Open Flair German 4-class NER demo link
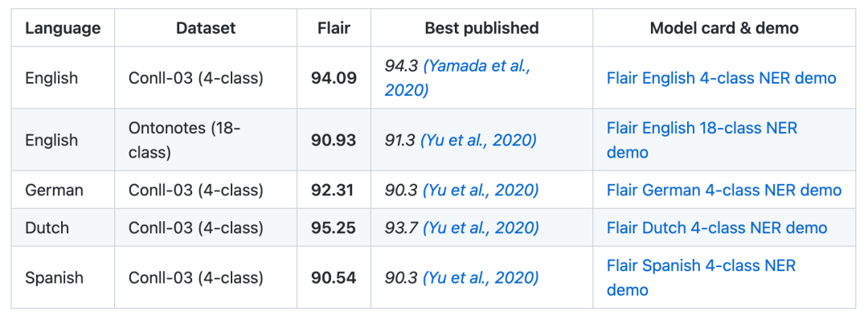Screen dimensions: 868x320 [724, 191]
